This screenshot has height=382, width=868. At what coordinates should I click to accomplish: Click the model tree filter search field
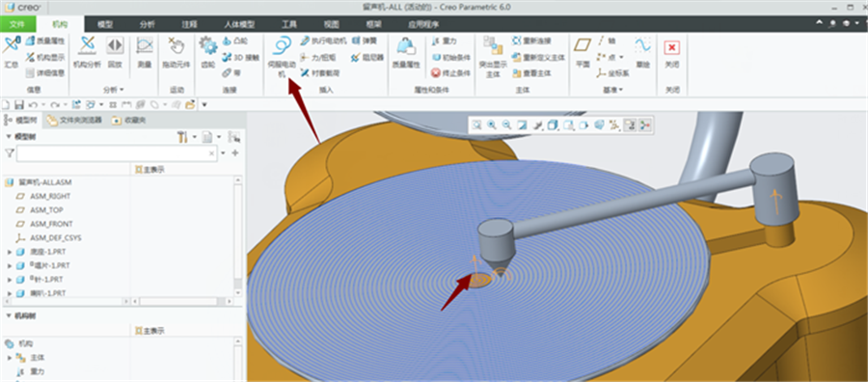tap(117, 153)
